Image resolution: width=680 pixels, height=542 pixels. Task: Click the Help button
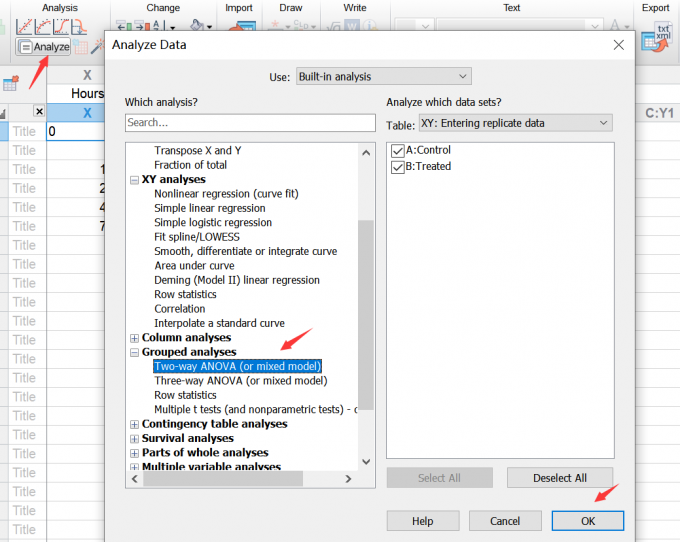click(x=423, y=521)
